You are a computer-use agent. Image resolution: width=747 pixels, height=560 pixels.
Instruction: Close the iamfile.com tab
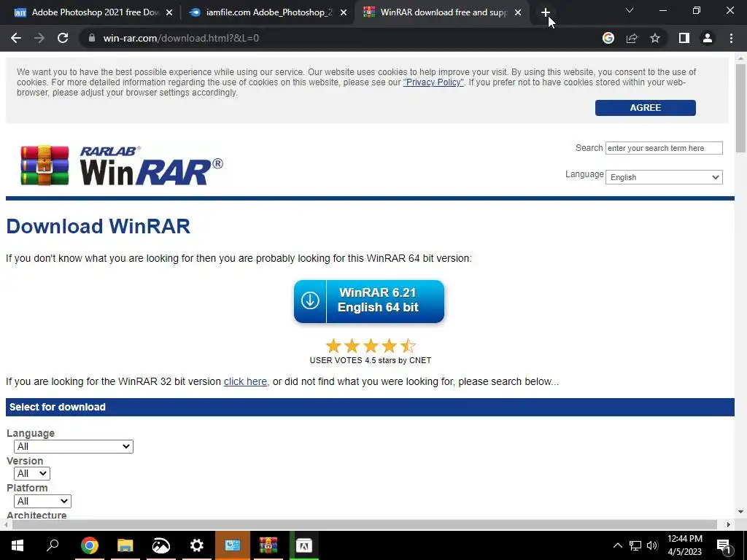tap(344, 12)
